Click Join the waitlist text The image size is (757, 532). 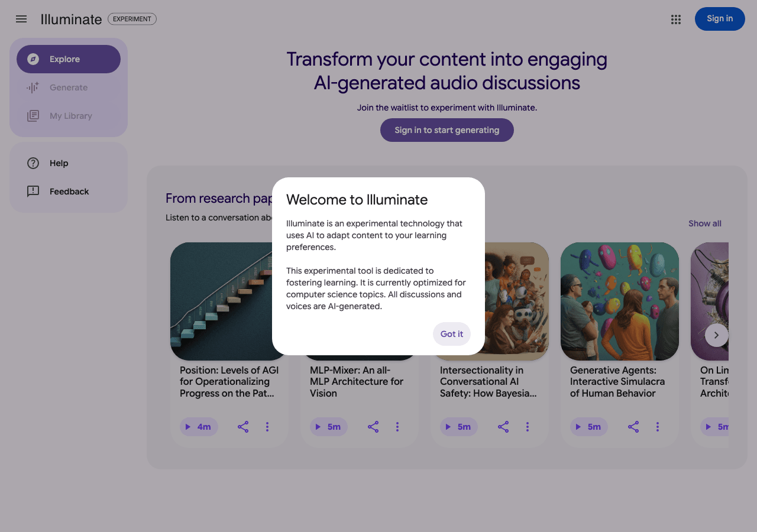[447, 108]
